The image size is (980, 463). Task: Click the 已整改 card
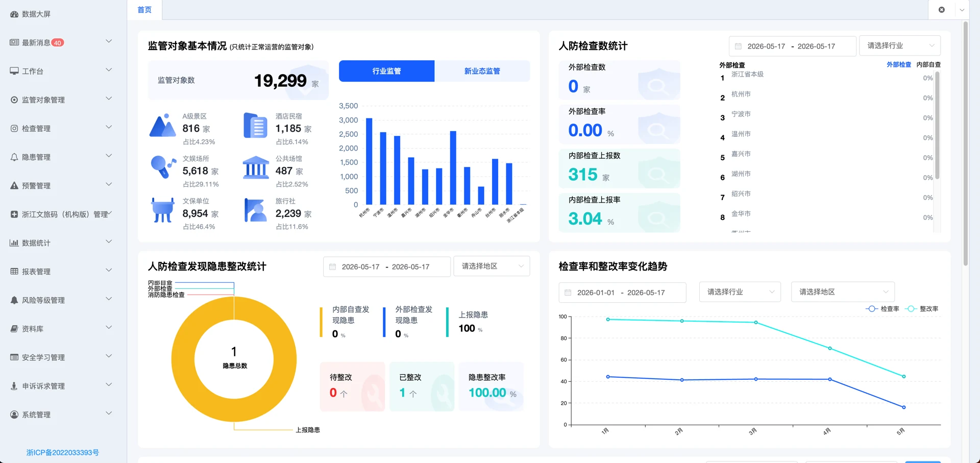422,386
